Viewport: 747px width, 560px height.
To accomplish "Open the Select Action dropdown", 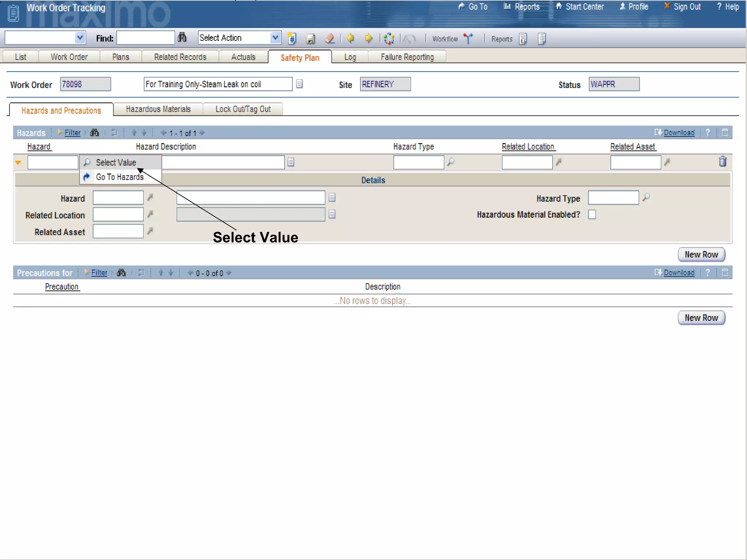I will click(275, 38).
